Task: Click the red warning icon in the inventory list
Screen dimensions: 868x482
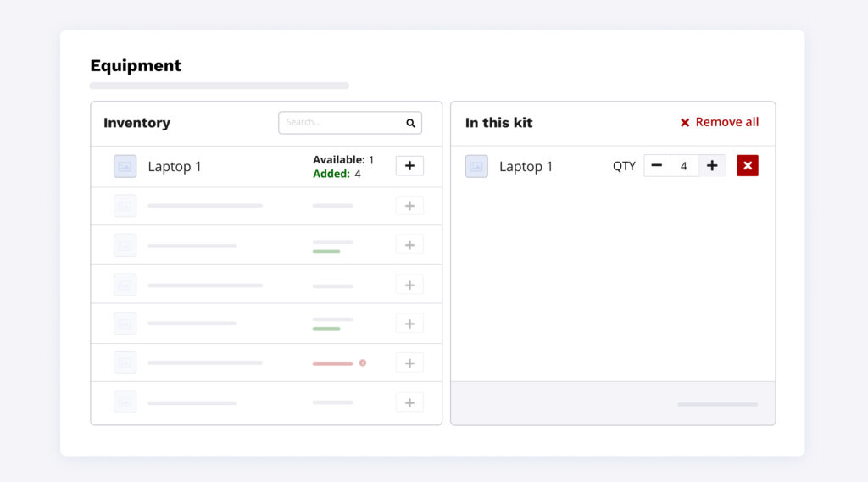Action: point(363,363)
